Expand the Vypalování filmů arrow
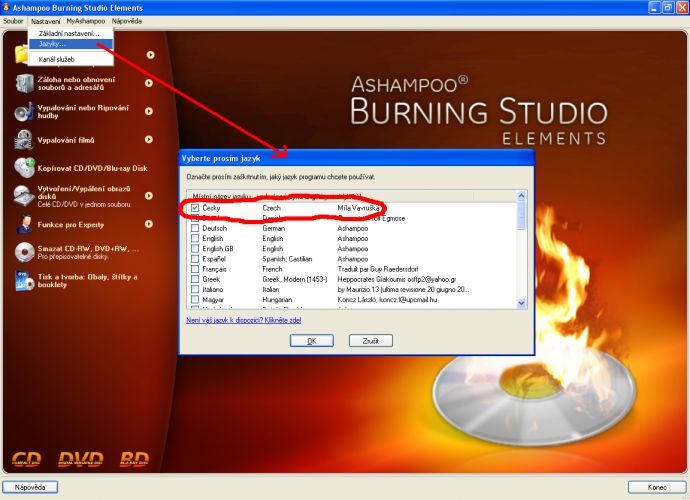 tap(149, 139)
